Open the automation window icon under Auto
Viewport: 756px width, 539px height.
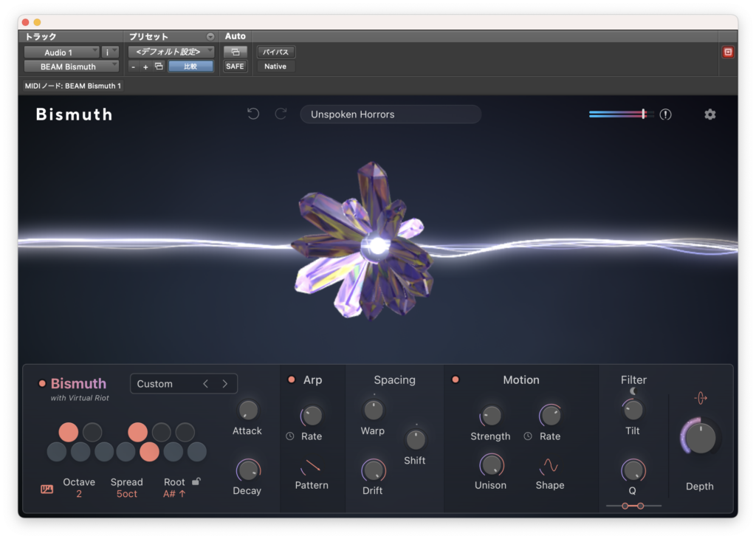click(236, 52)
